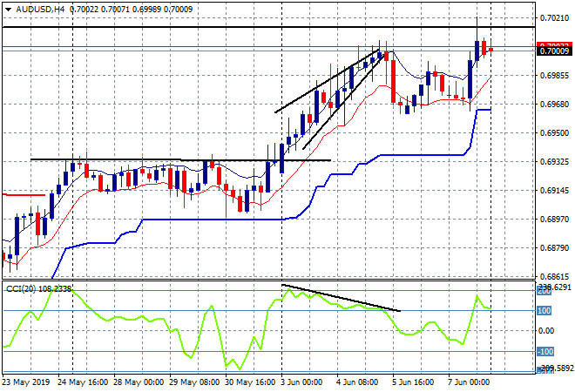
Task: Click the CCI 100 level label
Action: (544, 311)
